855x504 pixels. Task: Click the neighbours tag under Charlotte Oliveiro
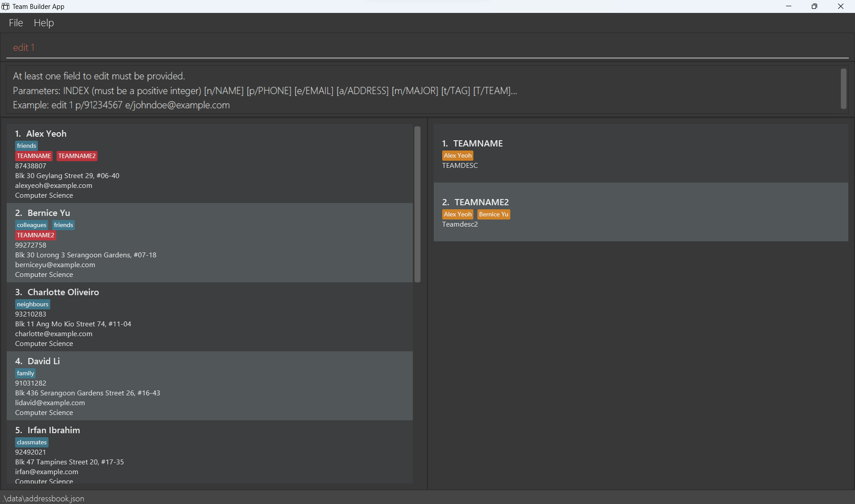33,304
